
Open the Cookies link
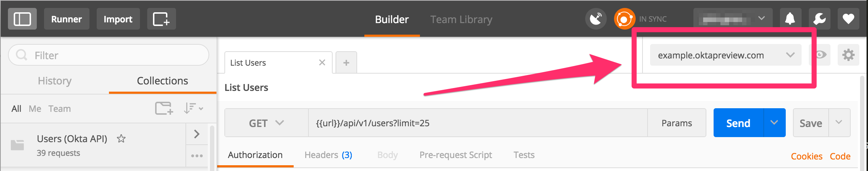click(x=806, y=156)
